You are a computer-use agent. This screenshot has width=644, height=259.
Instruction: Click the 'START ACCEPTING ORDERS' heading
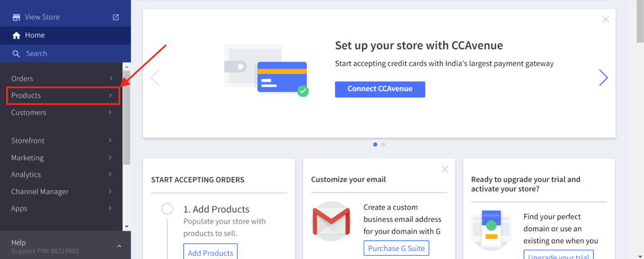click(198, 180)
